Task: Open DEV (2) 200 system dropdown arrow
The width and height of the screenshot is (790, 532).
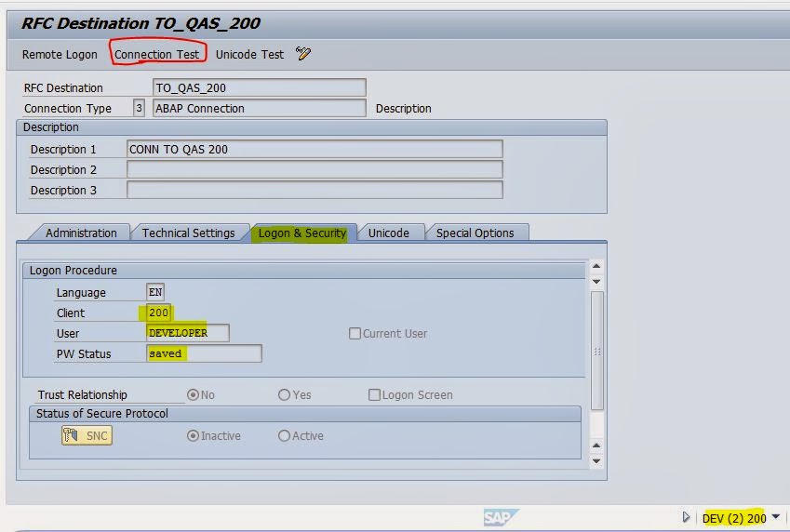Action: click(775, 516)
